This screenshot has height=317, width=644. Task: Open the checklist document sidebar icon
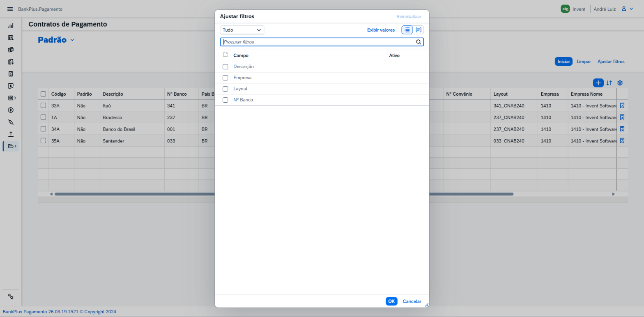11,74
